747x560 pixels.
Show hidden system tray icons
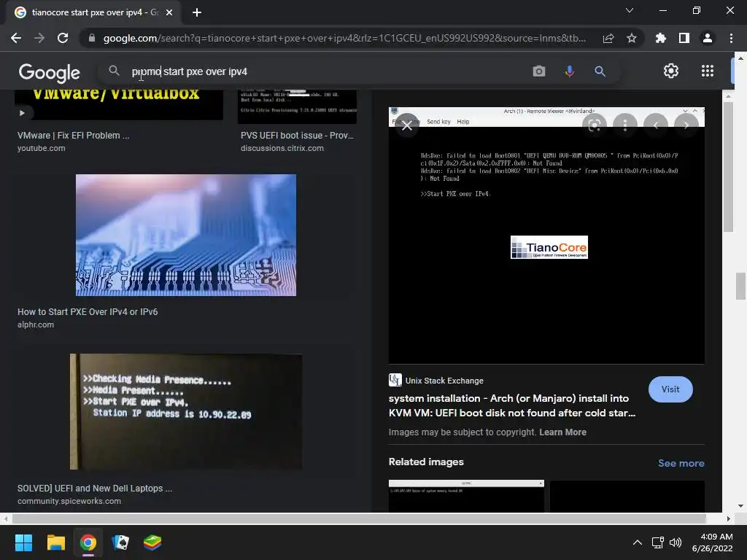[x=637, y=542]
